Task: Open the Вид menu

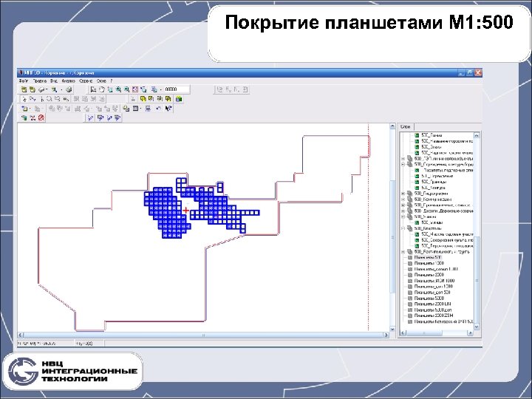Action: pos(54,81)
